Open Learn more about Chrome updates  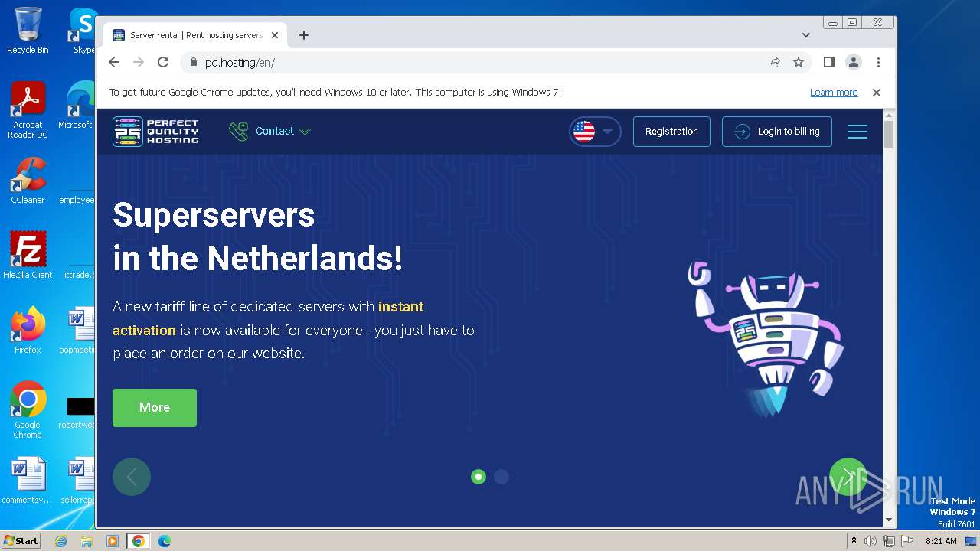834,93
